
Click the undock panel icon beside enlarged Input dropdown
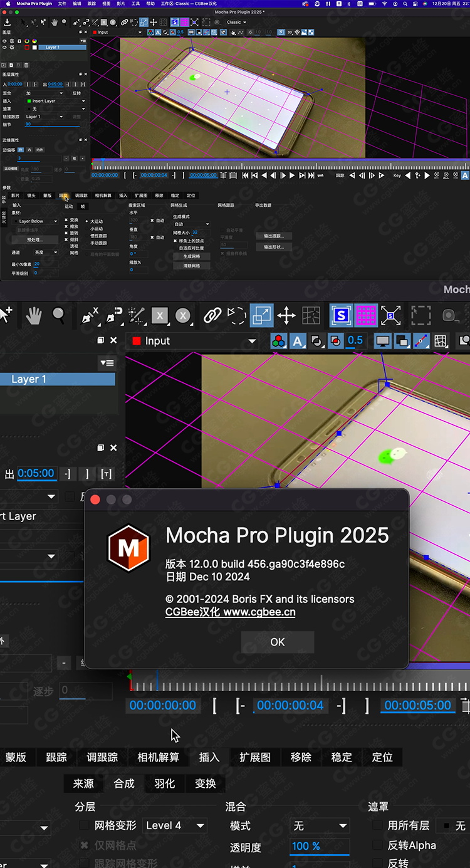(101, 340)
